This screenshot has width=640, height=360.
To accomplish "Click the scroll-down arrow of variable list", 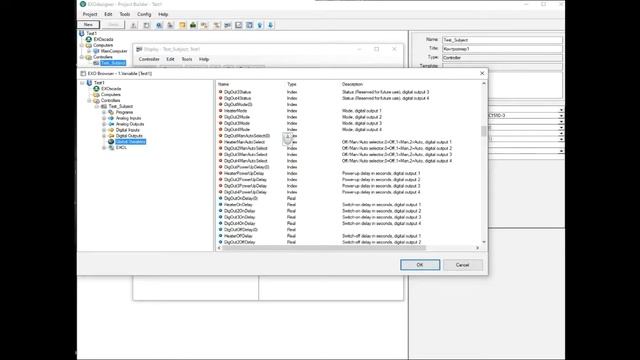I will tap(484, 242).
